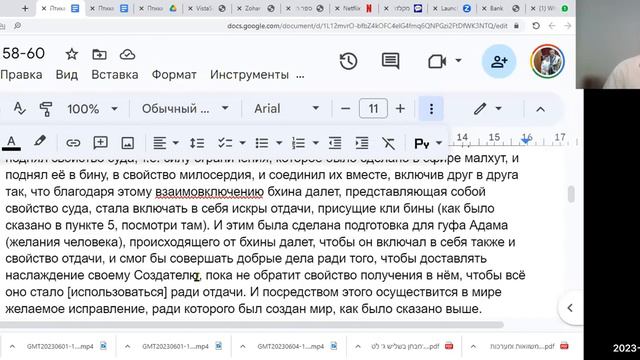
Task: Insert a link with chain icon
Action: click(x=73, y=143)
